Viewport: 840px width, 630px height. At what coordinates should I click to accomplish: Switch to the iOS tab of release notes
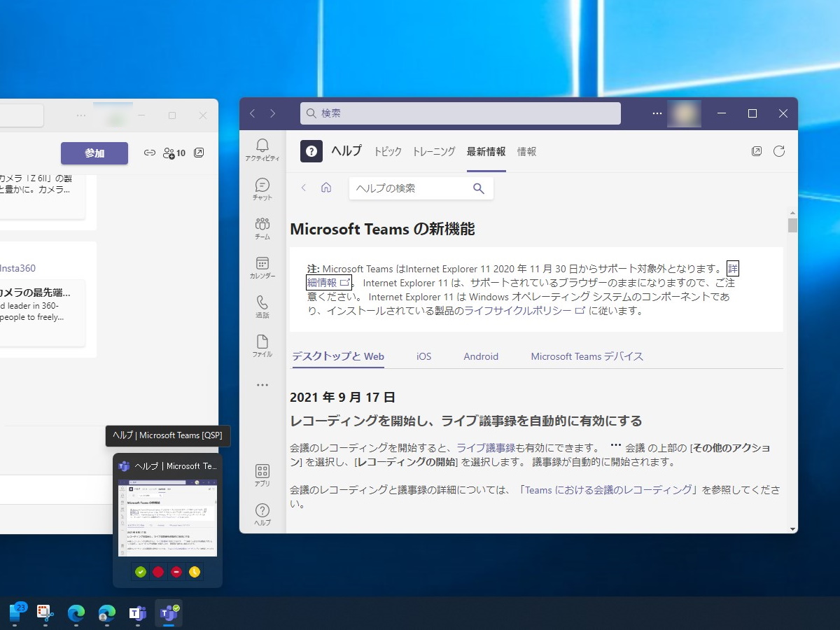(x=423, y=356)
